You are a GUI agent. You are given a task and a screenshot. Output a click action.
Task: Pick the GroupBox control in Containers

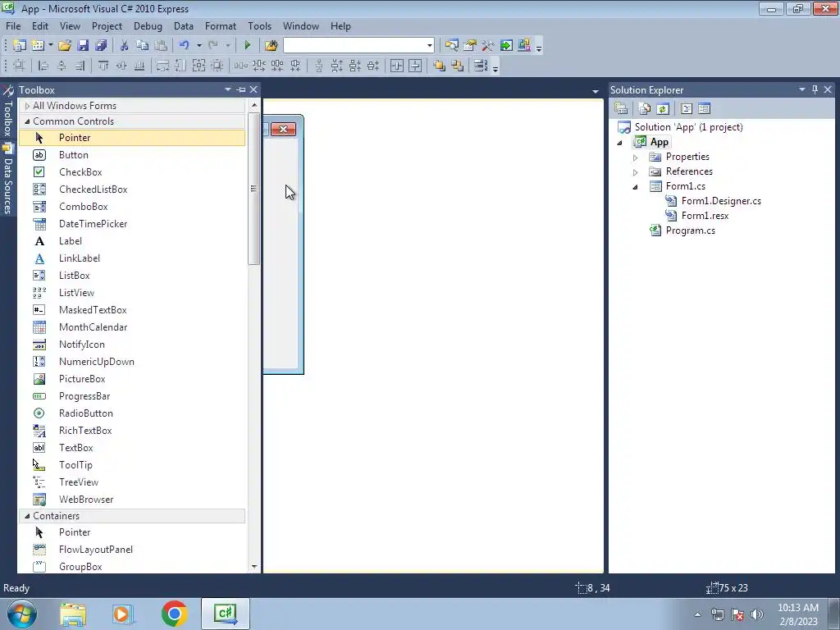point(132,566)
